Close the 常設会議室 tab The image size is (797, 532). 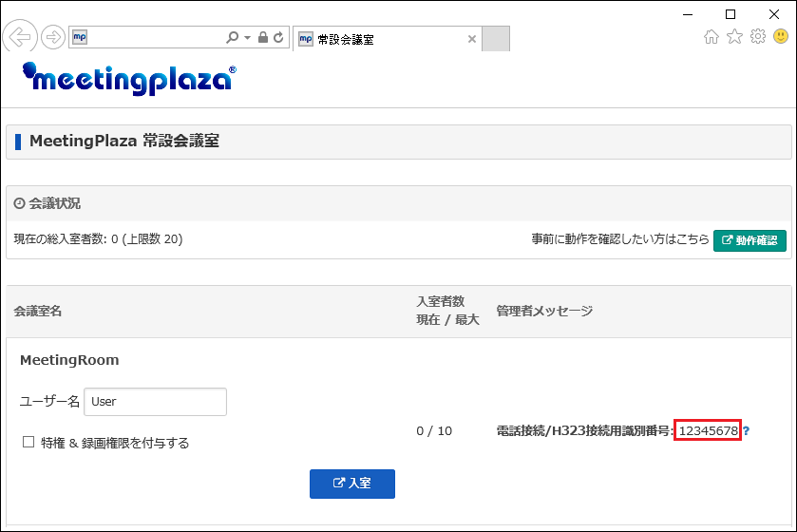pyautogui.click(x=472, y=39)
